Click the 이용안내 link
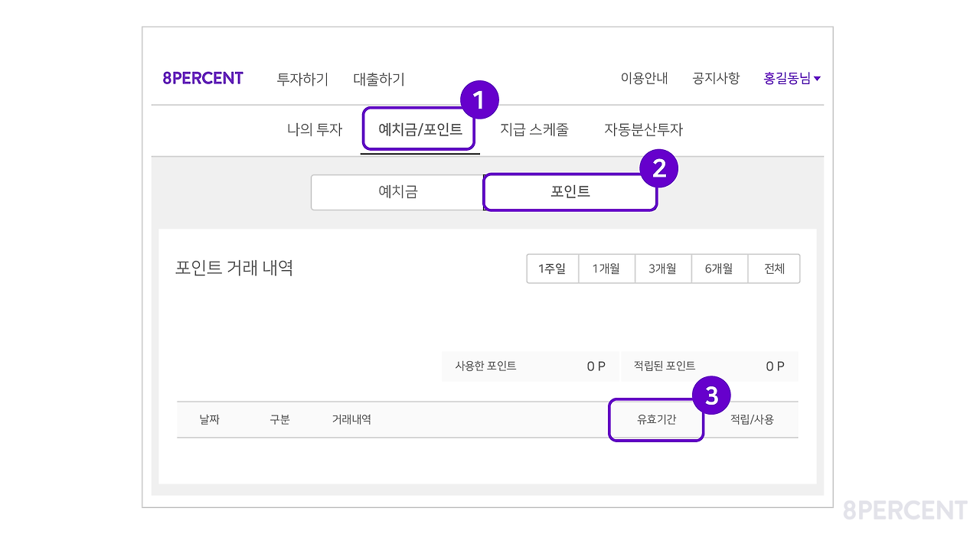This screenshot has width=980, height=534. pos(644,77)
